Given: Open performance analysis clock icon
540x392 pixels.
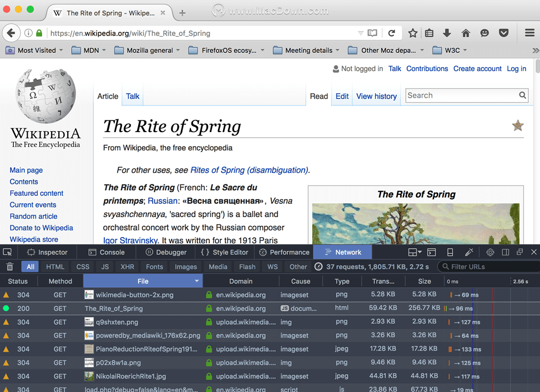Looking at the screenshot, I should pos(319,267).
